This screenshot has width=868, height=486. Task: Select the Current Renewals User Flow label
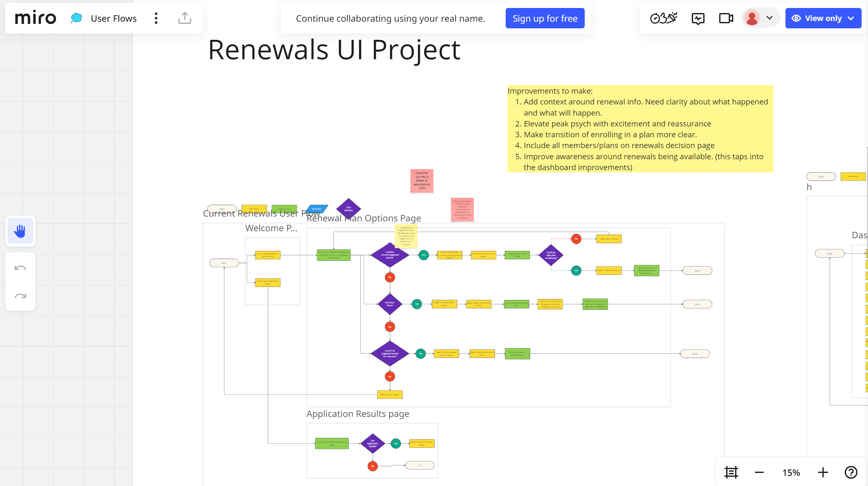[x=261, y=213]
